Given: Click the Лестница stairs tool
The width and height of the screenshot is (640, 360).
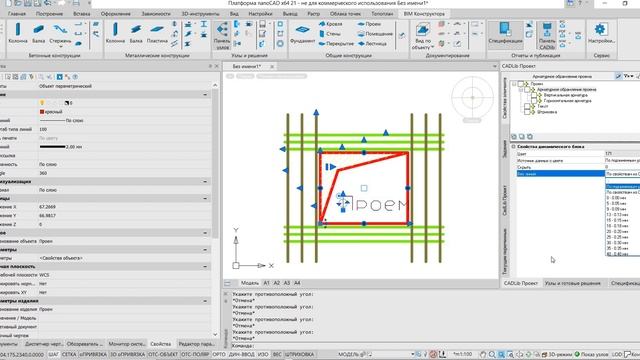Looking at the screenshot, I should 372,44.
